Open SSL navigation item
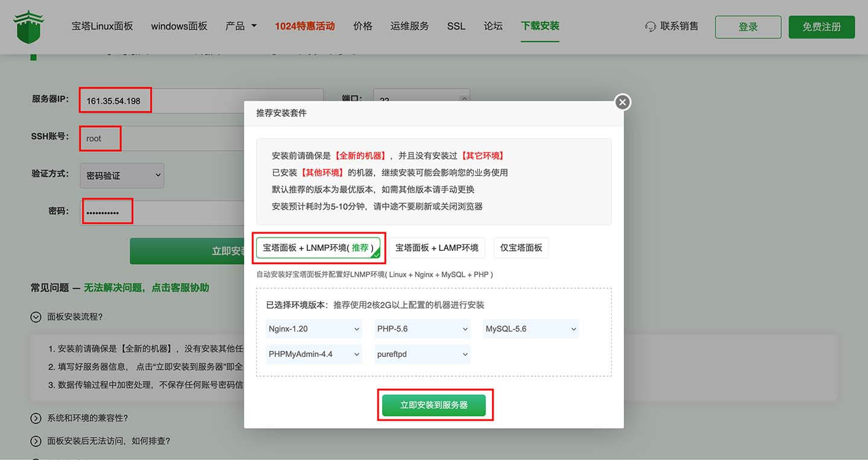The image size is (868, 460). point(456,26)
